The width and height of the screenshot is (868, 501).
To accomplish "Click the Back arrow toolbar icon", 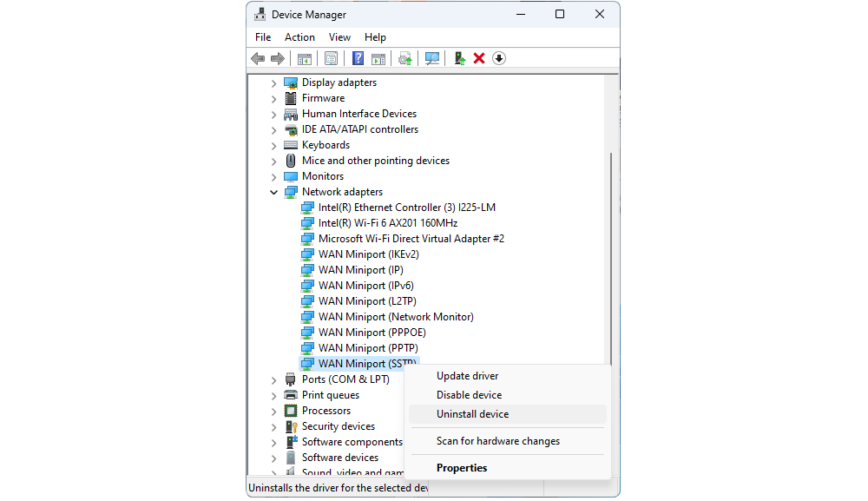I will coord(258,58).
